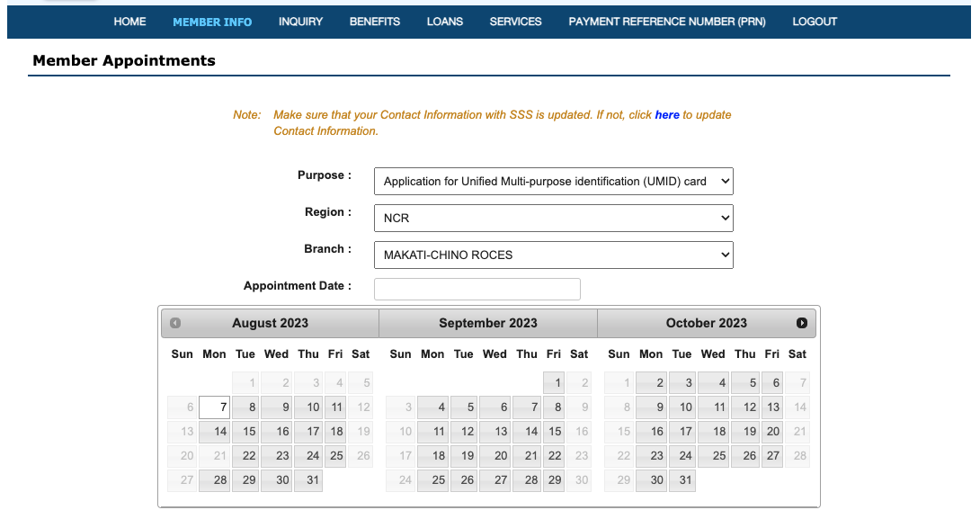The image size is (980, 519).
Task: Open the INQUIRY menu
Action: point(300,22)
